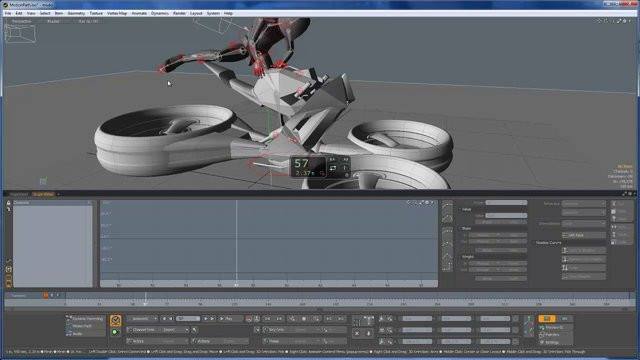Screen dimensions: 640x360
Task: Click the first icon left of Channels list
Action: click(8, 261)
